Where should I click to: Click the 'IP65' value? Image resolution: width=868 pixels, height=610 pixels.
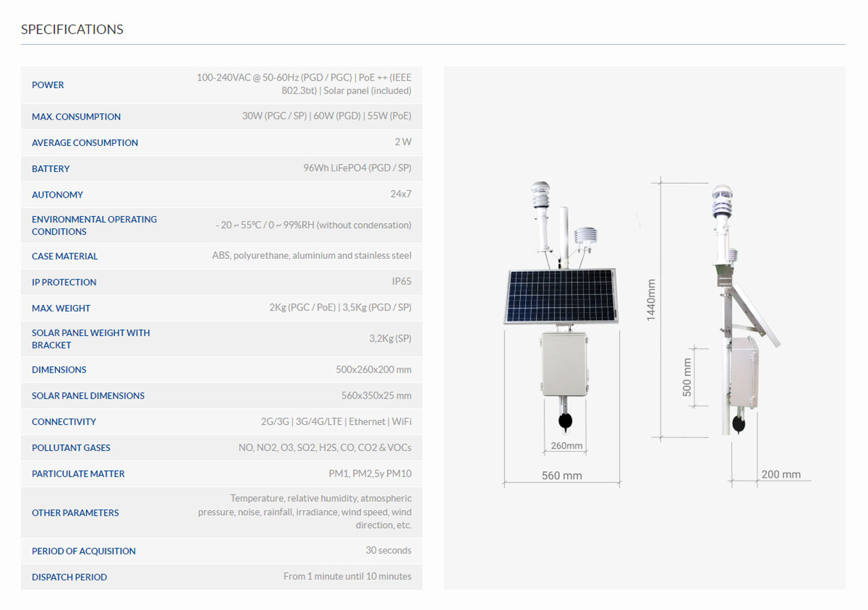(x=402, y=282)
